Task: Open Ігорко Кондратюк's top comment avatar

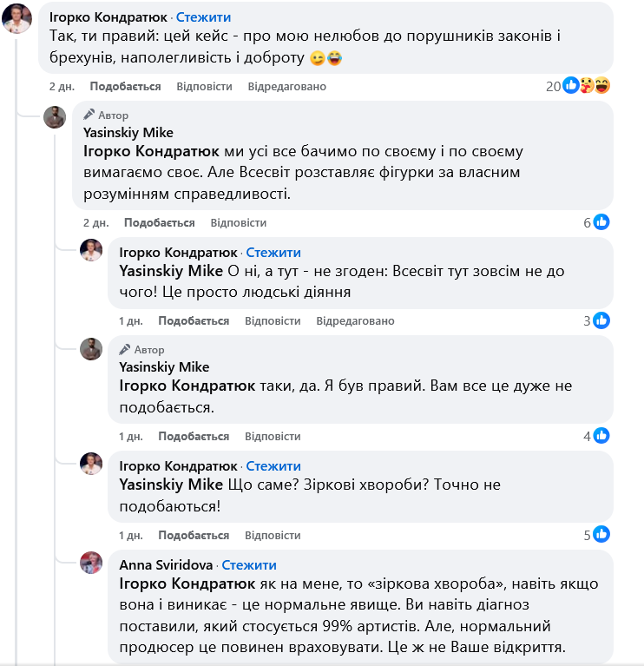Action: 18,18
